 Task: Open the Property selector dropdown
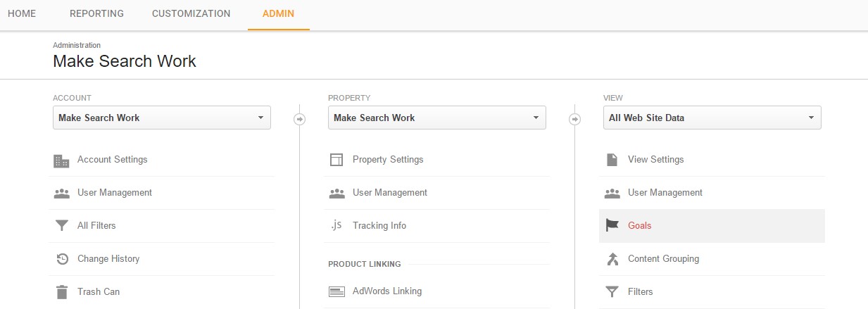437,118
